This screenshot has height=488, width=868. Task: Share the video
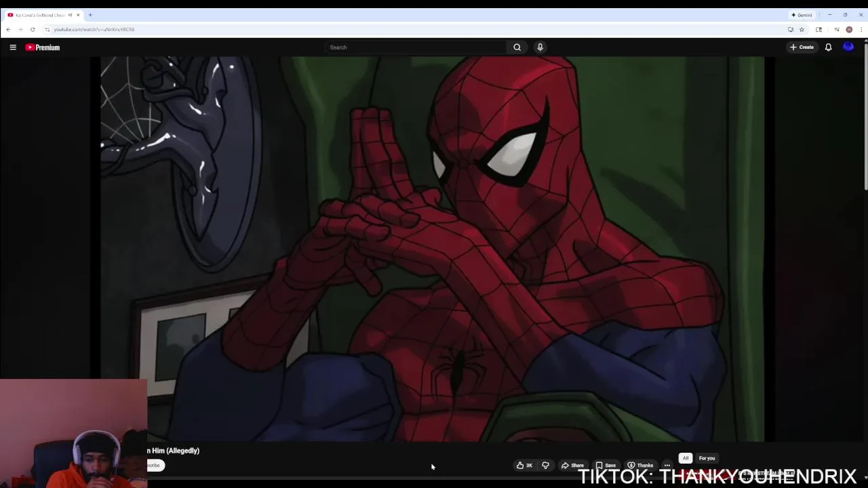pos(572,466)
